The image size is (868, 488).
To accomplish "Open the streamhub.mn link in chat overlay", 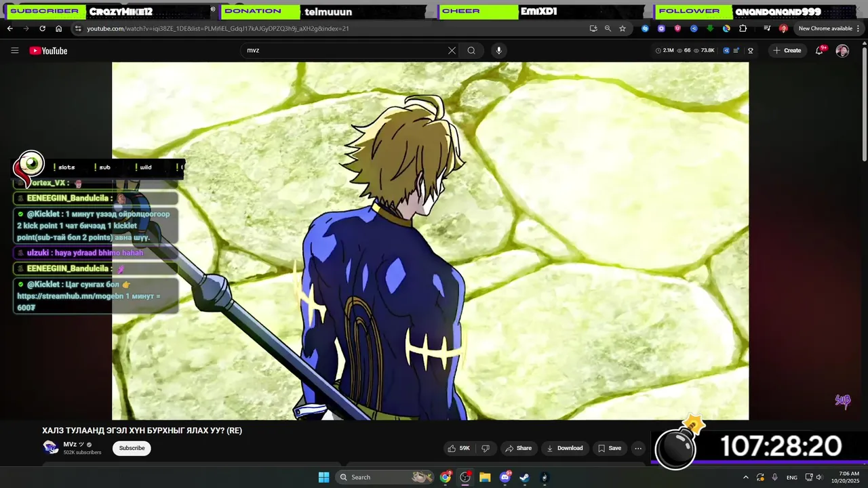I will pyautogui.click(x=70, y=296).
